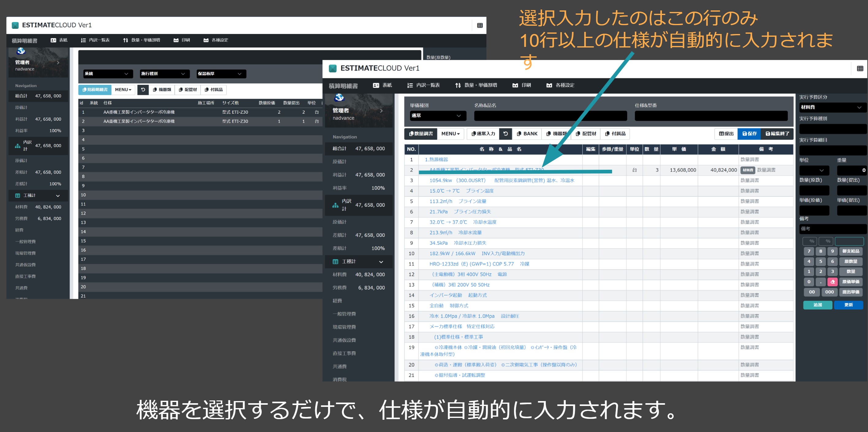Tap 原数量 key on keypad

(x=851, y=261)
